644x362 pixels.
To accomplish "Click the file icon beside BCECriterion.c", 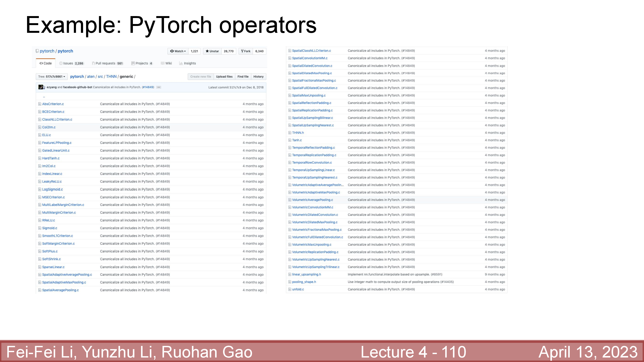I will pyautogui.click(x=39, y=112).
